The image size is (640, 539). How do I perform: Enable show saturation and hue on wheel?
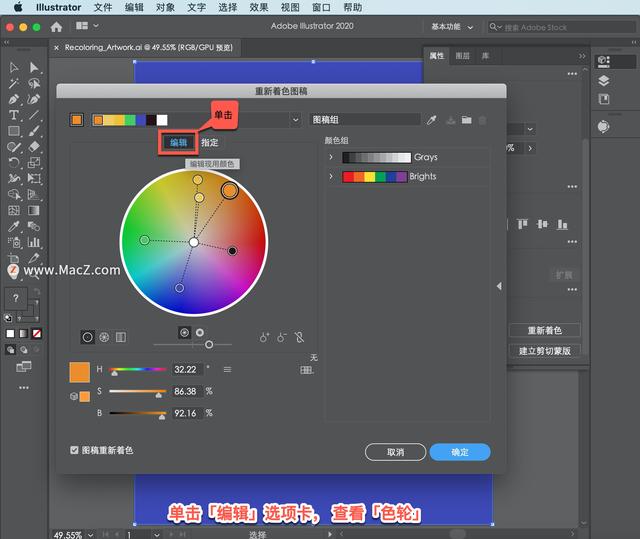[x=184, y=332]
